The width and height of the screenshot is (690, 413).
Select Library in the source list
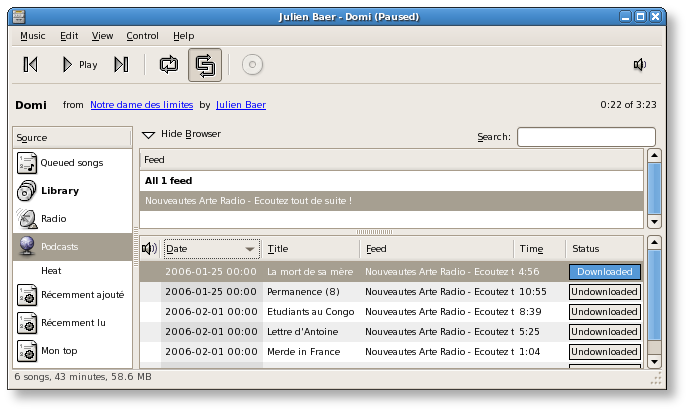60,190
